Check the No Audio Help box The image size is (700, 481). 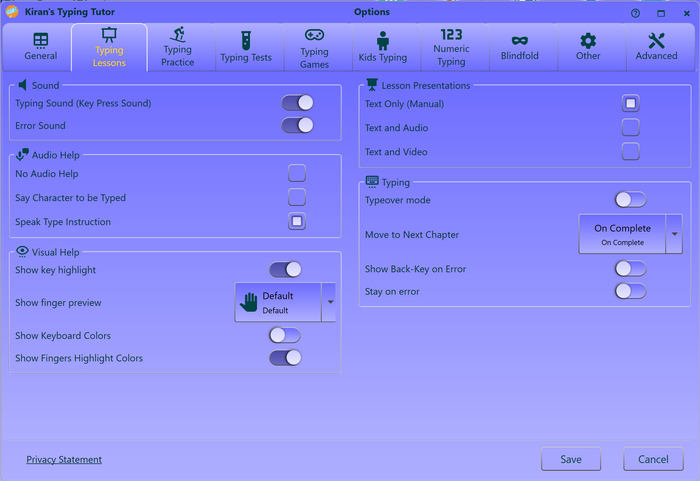click(x=297, y=173)
